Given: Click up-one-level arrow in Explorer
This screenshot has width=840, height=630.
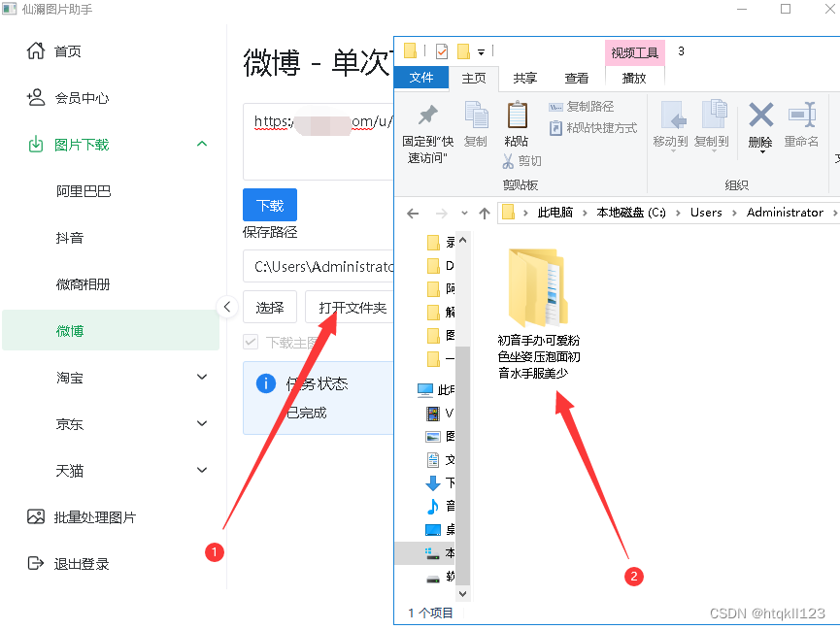Looking at the screenshot, I should 485,214.
